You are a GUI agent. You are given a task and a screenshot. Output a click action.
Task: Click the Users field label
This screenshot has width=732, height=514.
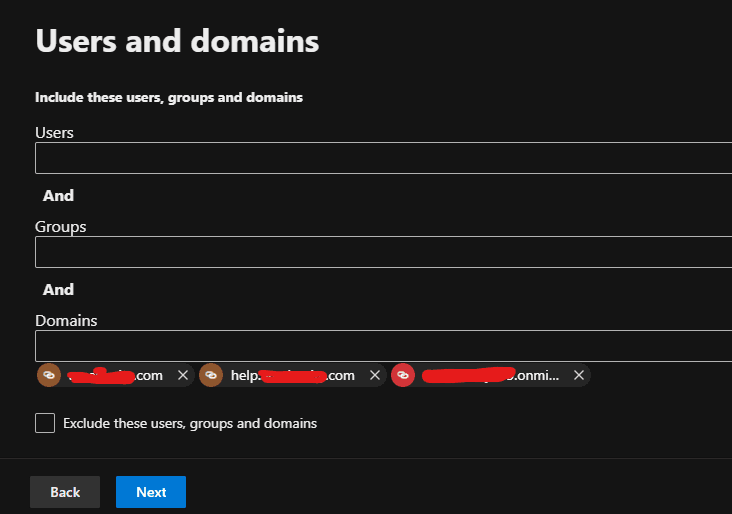54,132
